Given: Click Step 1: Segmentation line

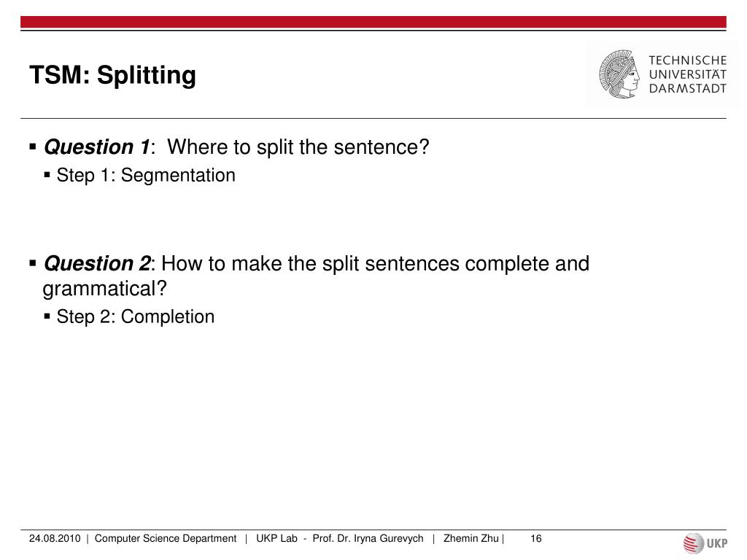Looking at the screenshot, I should [x=146, y=175].
